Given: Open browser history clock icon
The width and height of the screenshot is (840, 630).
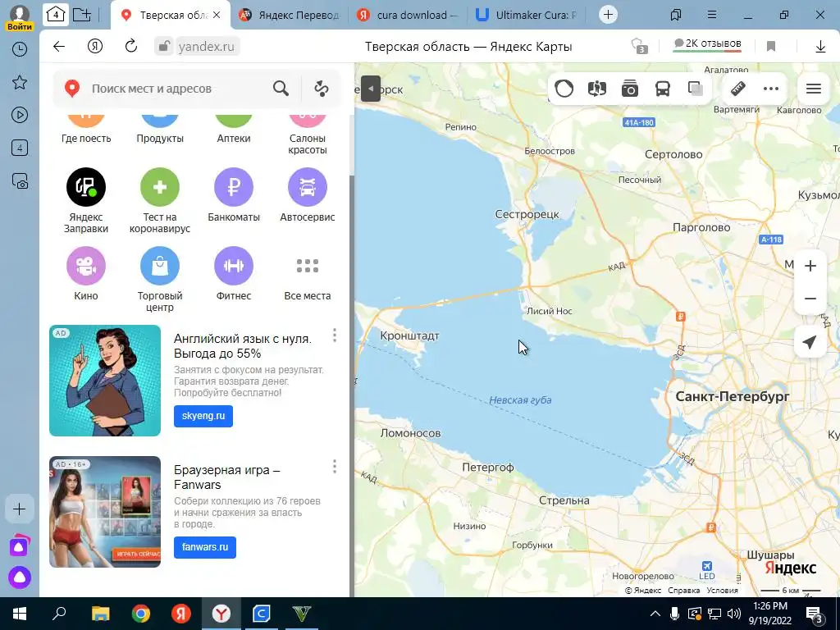Looking at the screenshot, I should click(20, 49).
